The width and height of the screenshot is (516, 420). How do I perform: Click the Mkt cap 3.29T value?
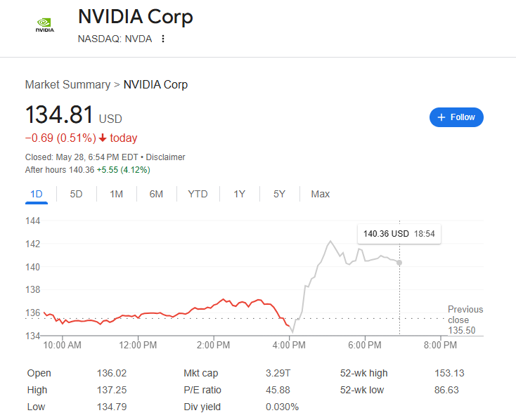[x=276, y=373]
